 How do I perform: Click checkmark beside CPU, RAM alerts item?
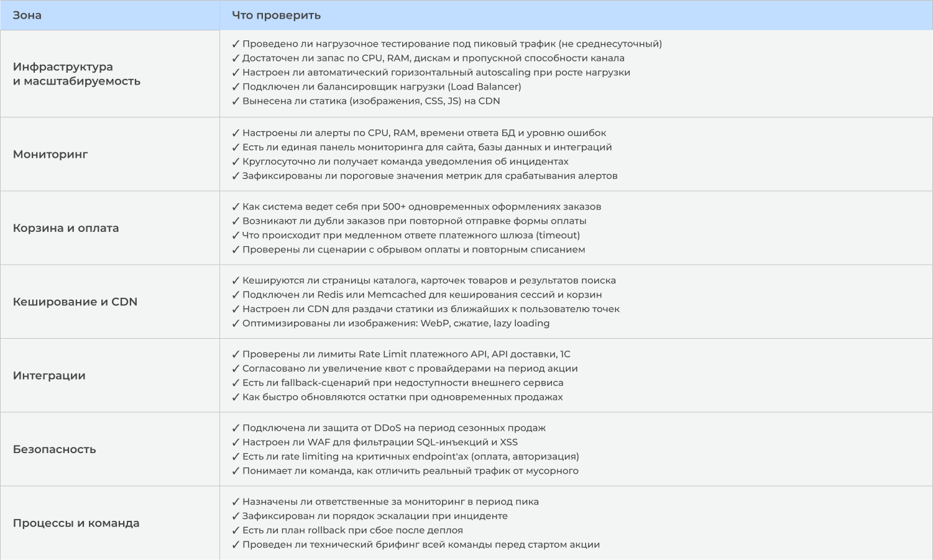[236, 133]
